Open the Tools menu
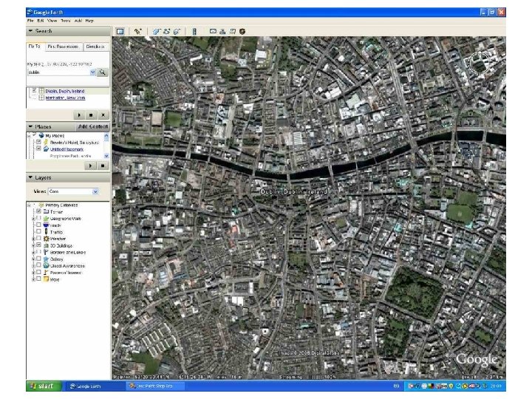 click(66, 21)
